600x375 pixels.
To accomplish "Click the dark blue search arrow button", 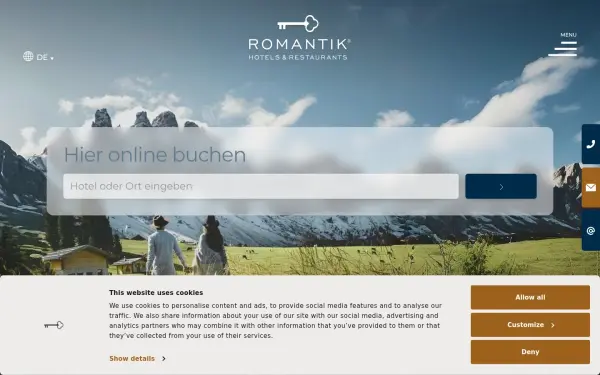I will [501, 186].
